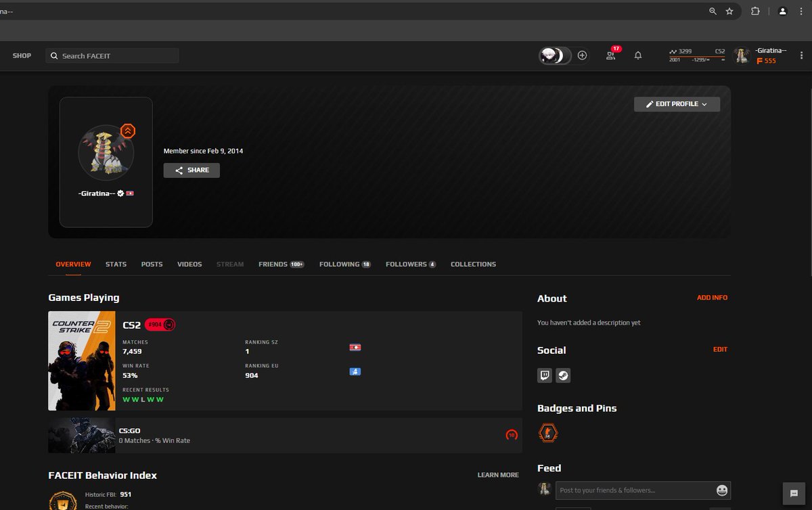The width and height of the screenshot is (812, 510).
Task: Open the FOLLOWERS tab showing 4
Action: tap(410, 264)
